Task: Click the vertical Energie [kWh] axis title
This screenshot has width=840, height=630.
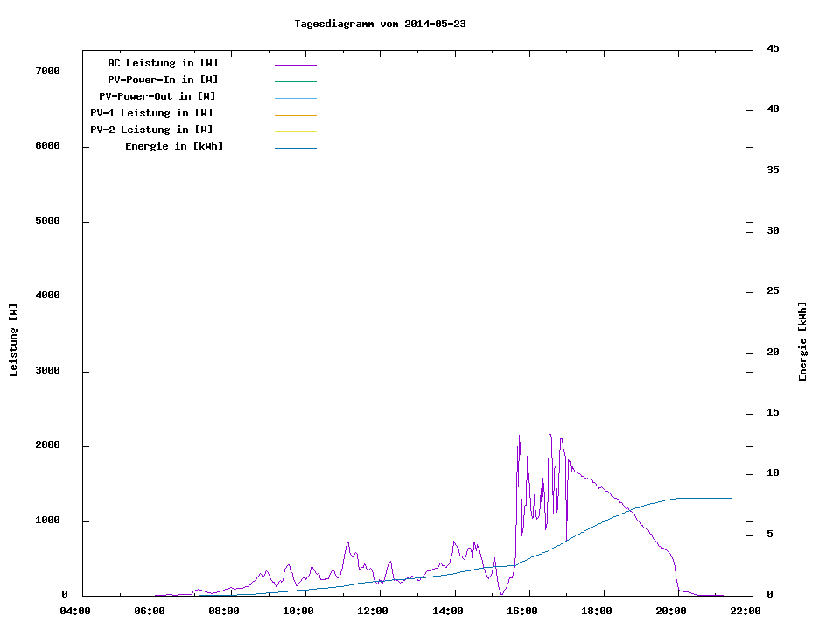Action: coord(802,341)
